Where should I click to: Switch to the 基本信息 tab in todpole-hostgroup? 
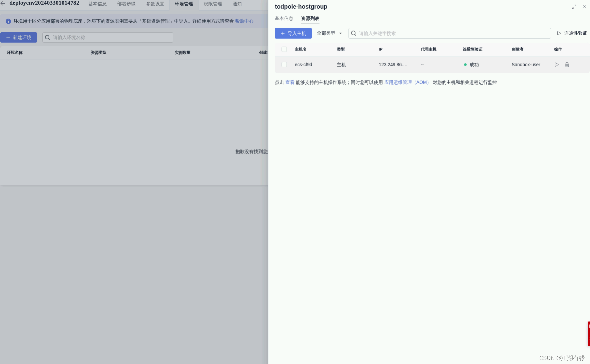point(284,18)
